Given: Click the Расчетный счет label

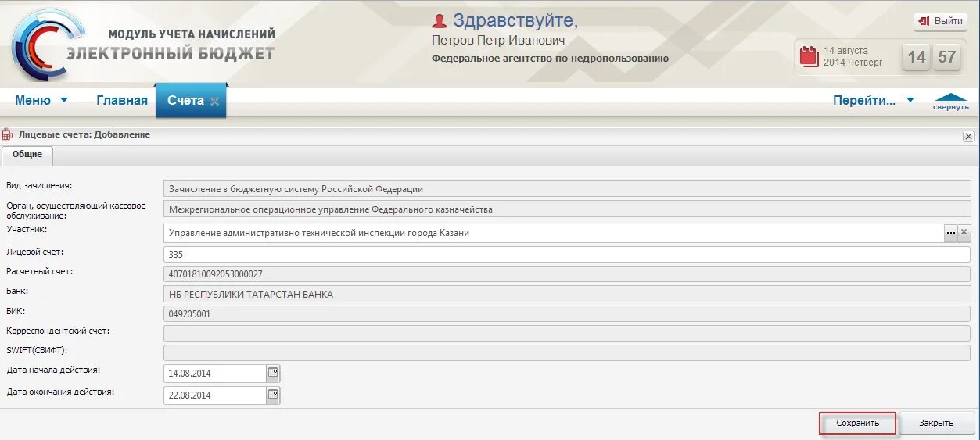Looking at the screenshot, I should pyautogui.click(x=39, y=272).
